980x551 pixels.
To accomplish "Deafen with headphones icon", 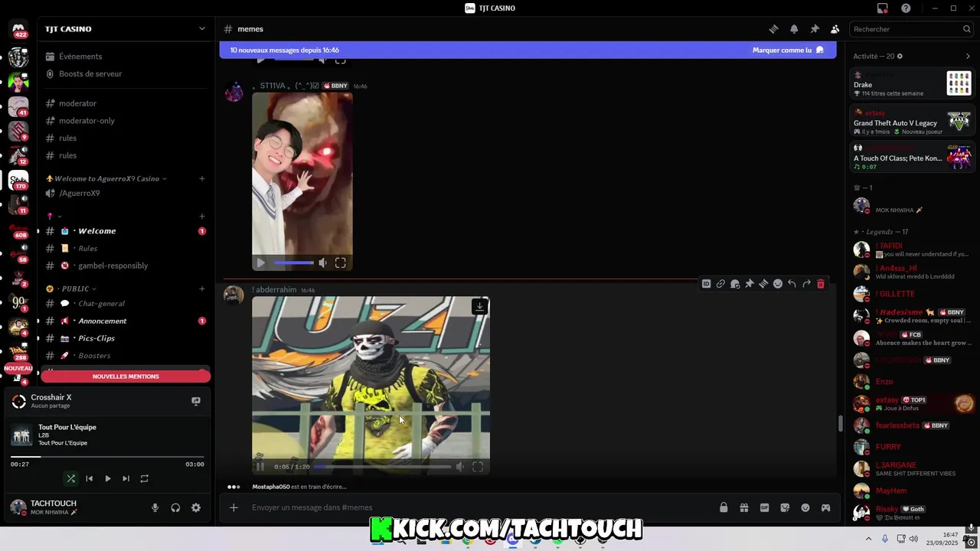I will [x=175, y=507].
